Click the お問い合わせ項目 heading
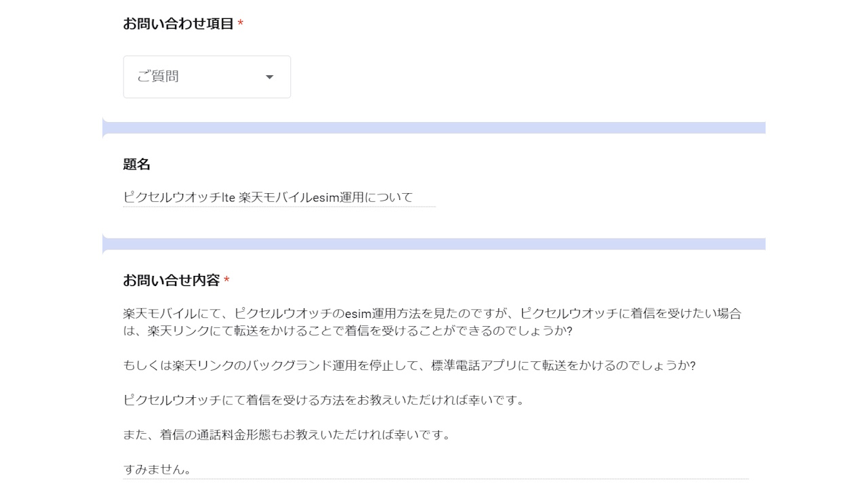868x488 pixels. (178, 24)
